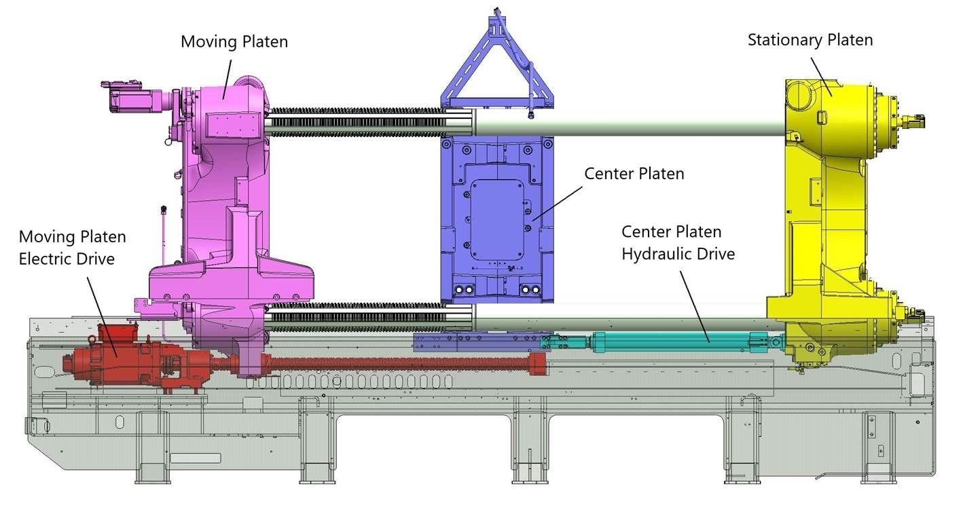Screen dimensions: 980x524
Task: Click the "Moving Platen Electric Drive" label
Action: pos(72,248)
